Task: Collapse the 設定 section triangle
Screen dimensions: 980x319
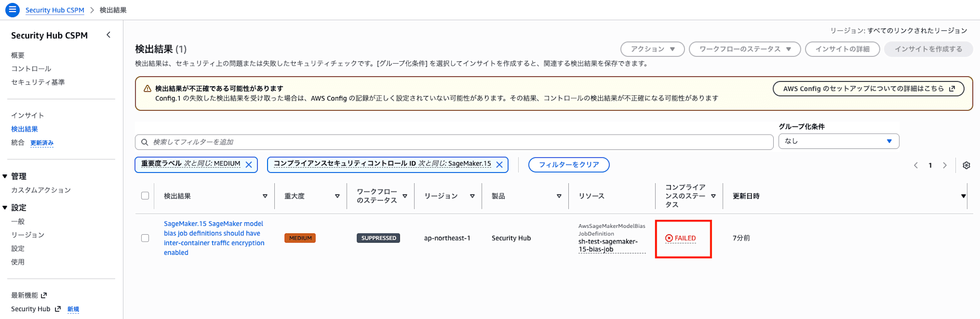Action: tap(5, 208)
